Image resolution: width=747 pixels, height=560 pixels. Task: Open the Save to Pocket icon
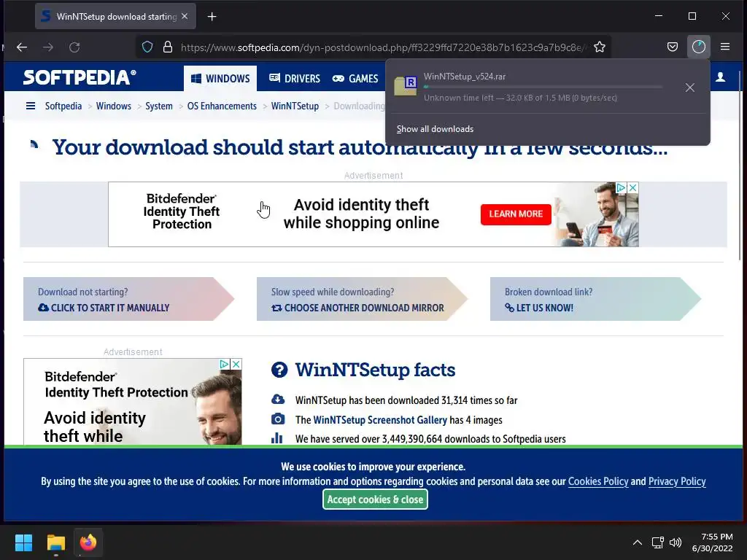672,47
